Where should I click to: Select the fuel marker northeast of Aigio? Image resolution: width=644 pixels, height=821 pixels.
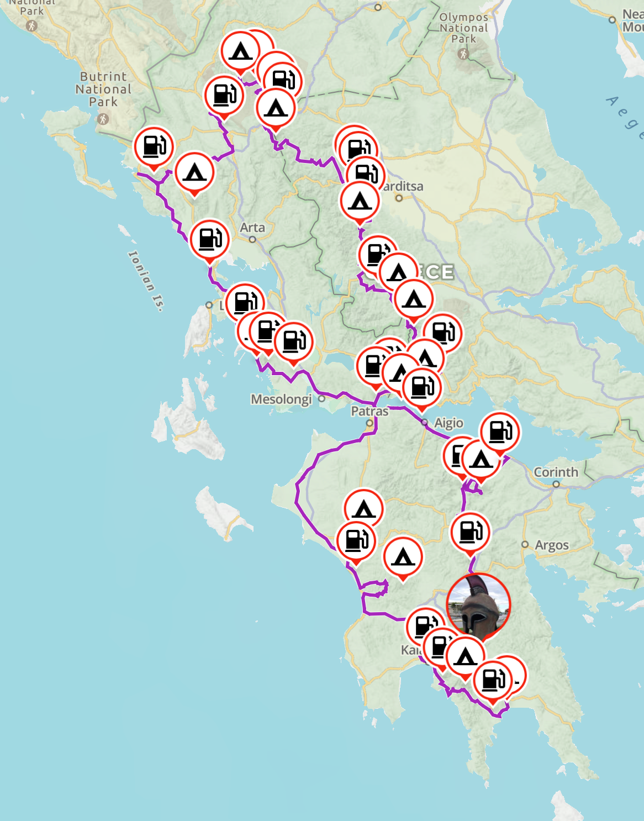click(x=500, y=432)
